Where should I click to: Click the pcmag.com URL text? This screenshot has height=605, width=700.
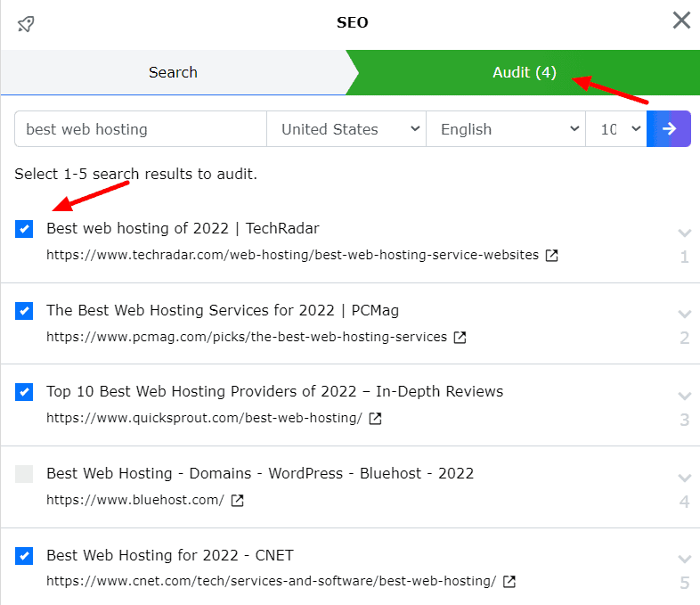(x=247, y=336)
